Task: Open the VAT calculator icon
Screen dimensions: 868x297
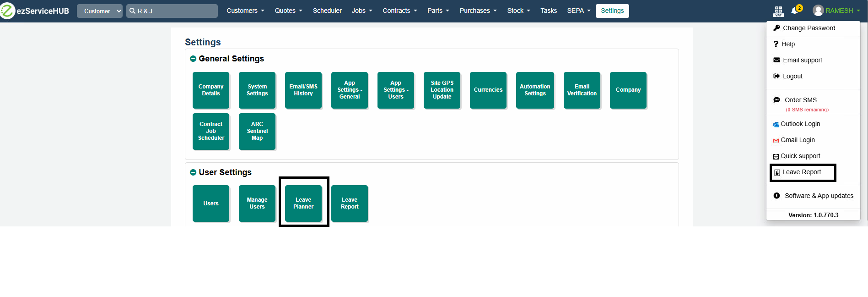Action: (778, 11)
